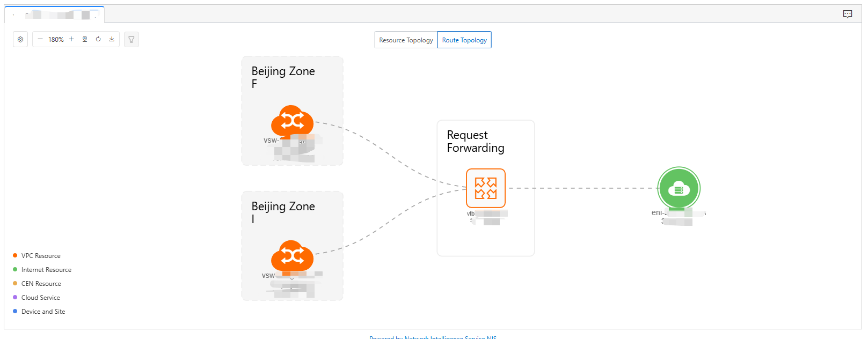Click the vsw label under Zone I
868x339 pixels.
(x=268, y=276)
